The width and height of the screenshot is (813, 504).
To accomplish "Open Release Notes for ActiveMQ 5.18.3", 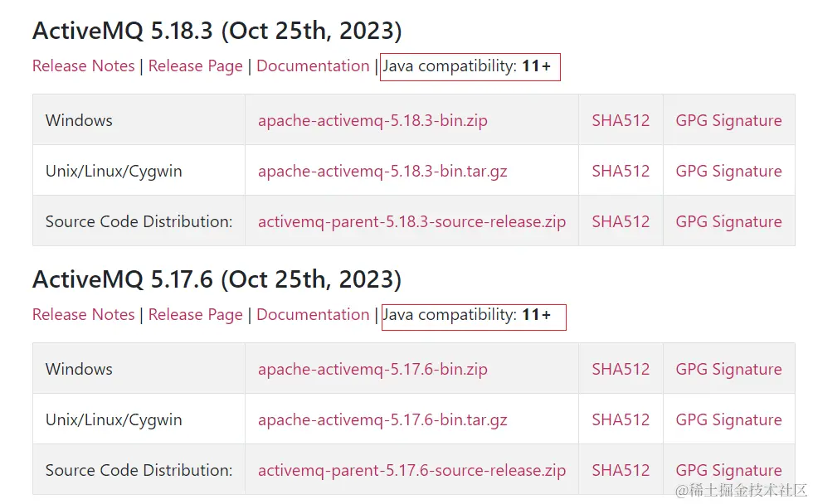I will 83,66.
